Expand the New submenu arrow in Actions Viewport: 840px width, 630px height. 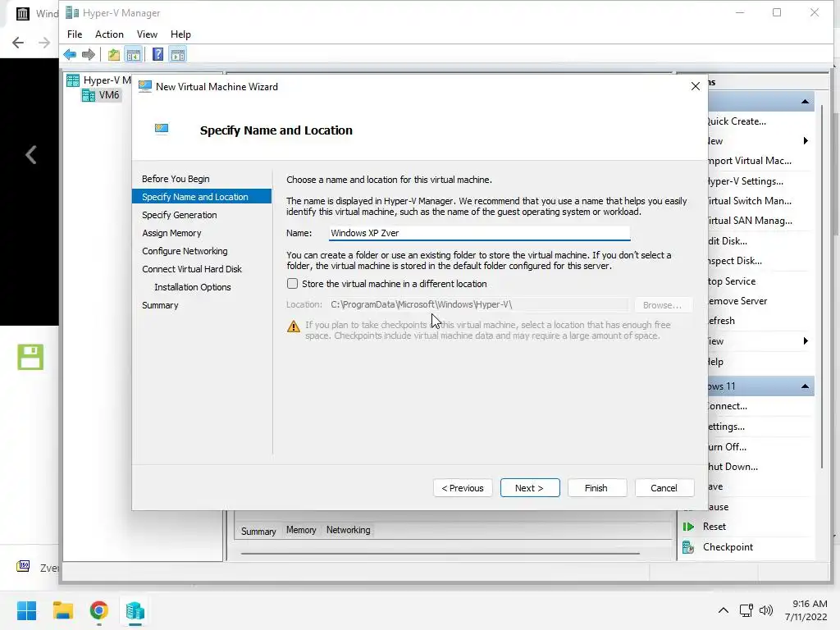[806, 141]
